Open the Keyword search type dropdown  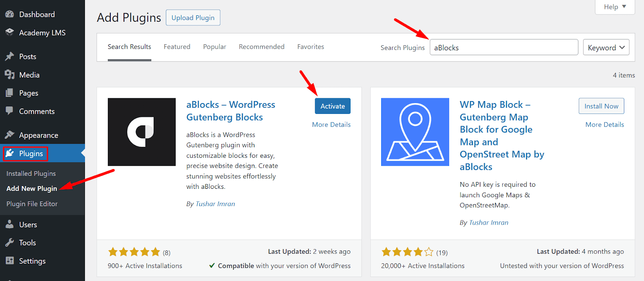pyautogui.click(x=606, y=47)
